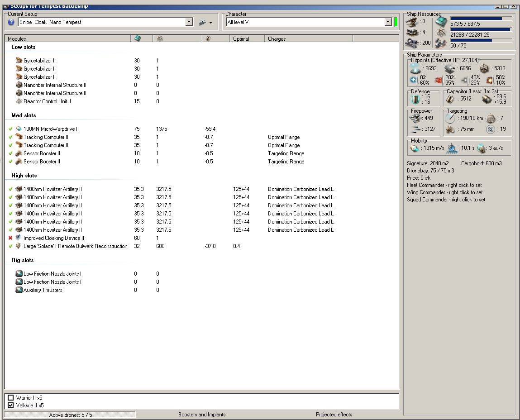Open the Projected effects tab

334,415
